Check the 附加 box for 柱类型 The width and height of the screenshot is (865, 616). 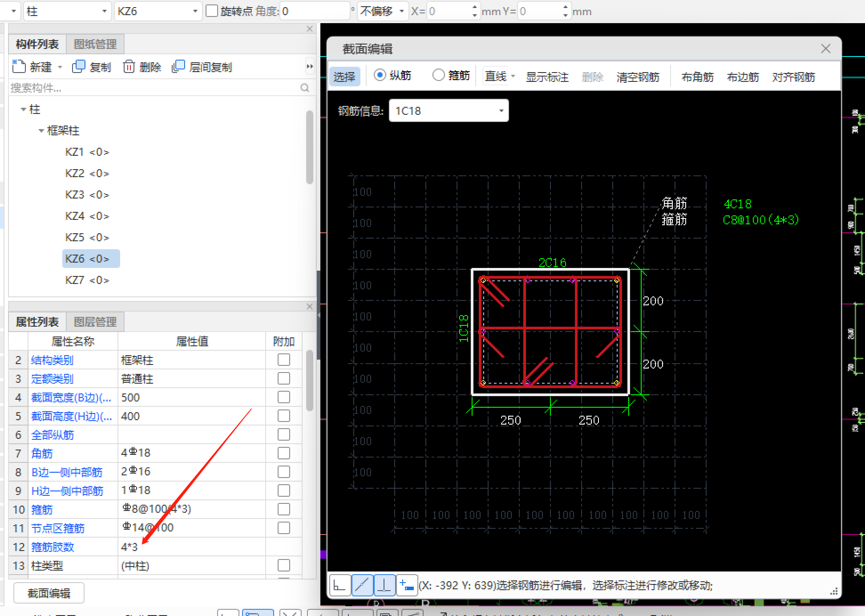click(284, 565)
